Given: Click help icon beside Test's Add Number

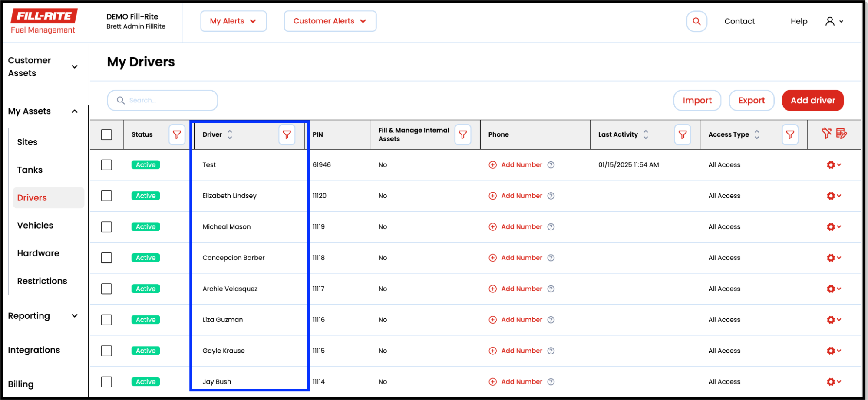Looking at the screenshot, I should click(x=551, y=165).
